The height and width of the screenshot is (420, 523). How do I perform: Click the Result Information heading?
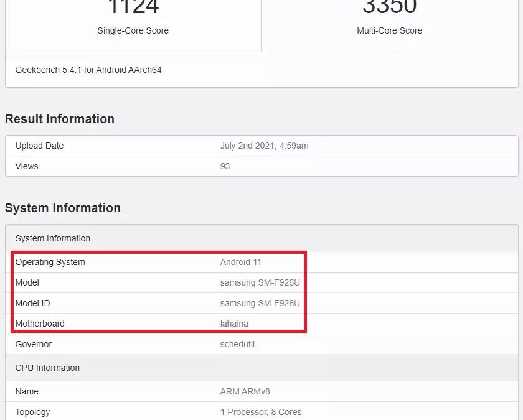coord(60,119)
